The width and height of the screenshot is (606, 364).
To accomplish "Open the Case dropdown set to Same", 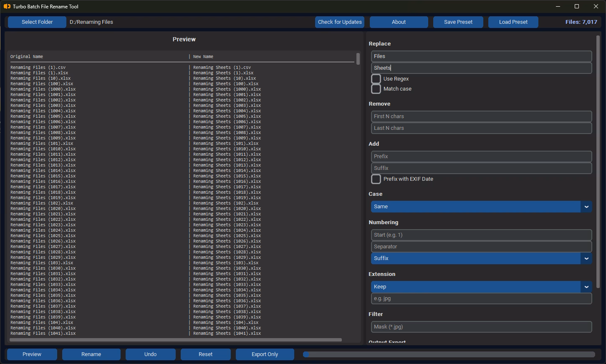I will (481, 207).
